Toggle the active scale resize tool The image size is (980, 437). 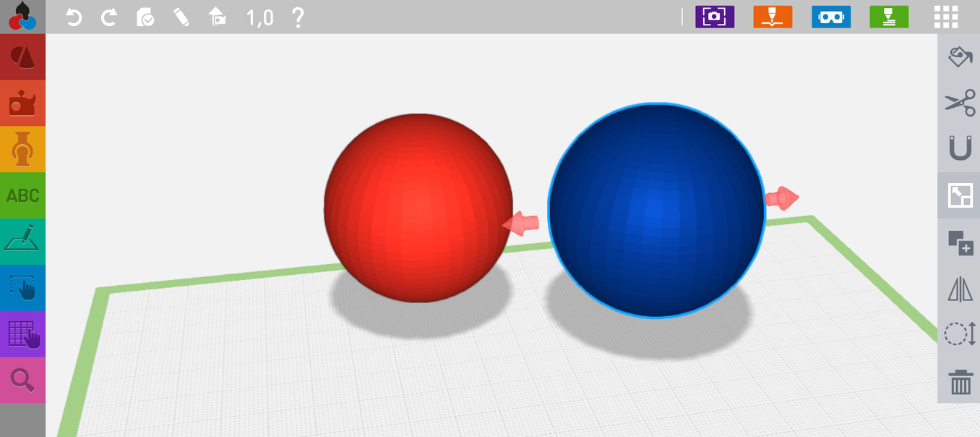click(x=960, y=195)
